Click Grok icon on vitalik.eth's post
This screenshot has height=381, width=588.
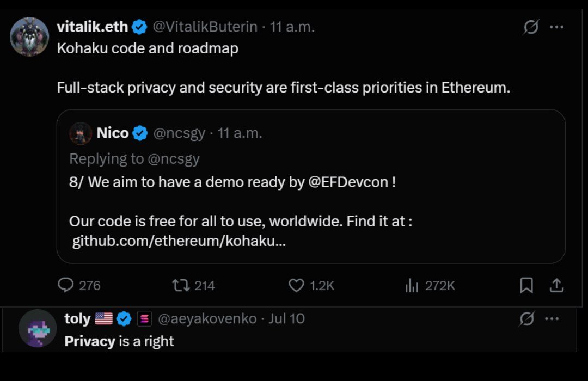530,27
